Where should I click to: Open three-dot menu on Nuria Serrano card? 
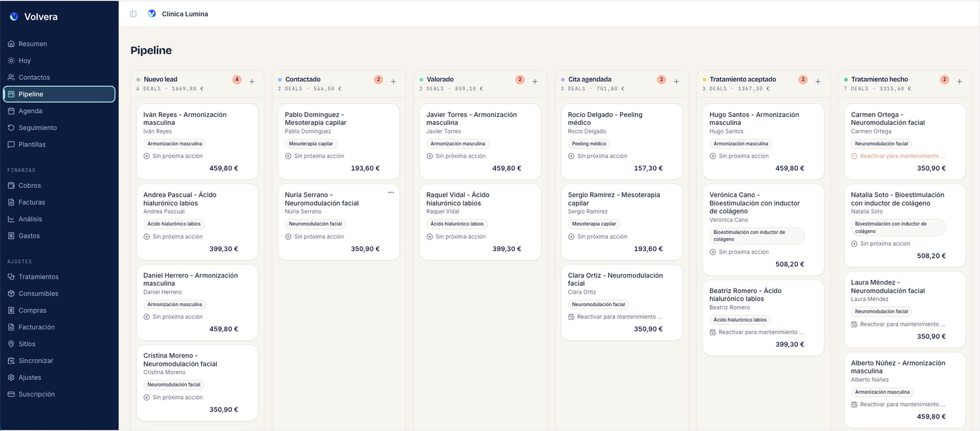[391, 192]
